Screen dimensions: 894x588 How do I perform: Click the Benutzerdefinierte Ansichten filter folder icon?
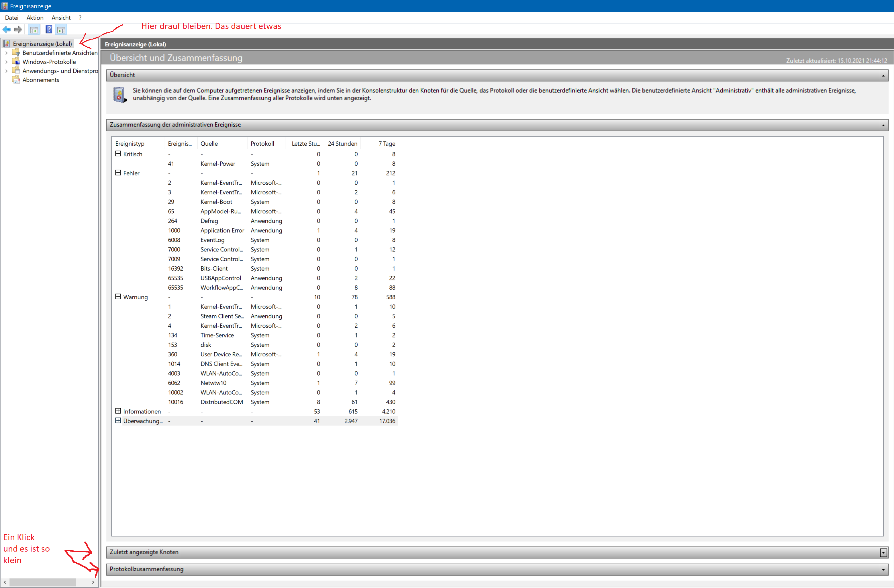[16, 52]
